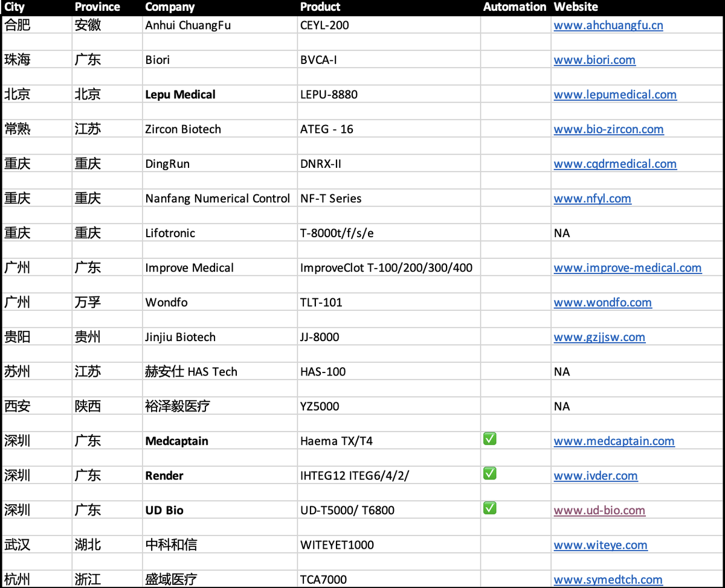The height and width of the screenshot is (588, 725).
Task: Visit the www.lepumedical.com website link
Action: click(x=615, y=95)
